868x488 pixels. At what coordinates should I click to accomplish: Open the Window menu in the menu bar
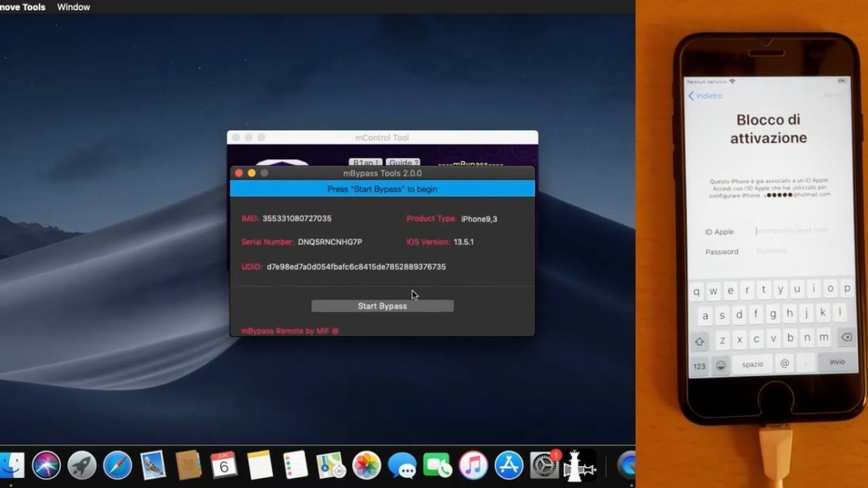(x=73, y=7)
